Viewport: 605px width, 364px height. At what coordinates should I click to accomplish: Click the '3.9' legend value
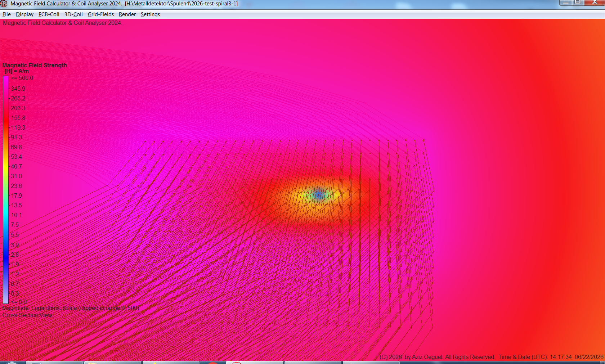pos(15,245)
